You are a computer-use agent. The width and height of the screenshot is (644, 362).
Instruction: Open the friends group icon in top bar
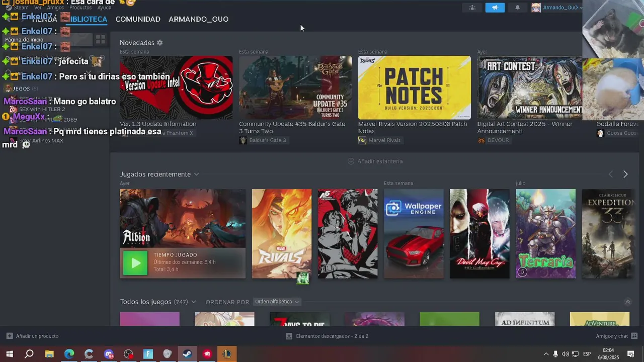[x=471, y=8]
